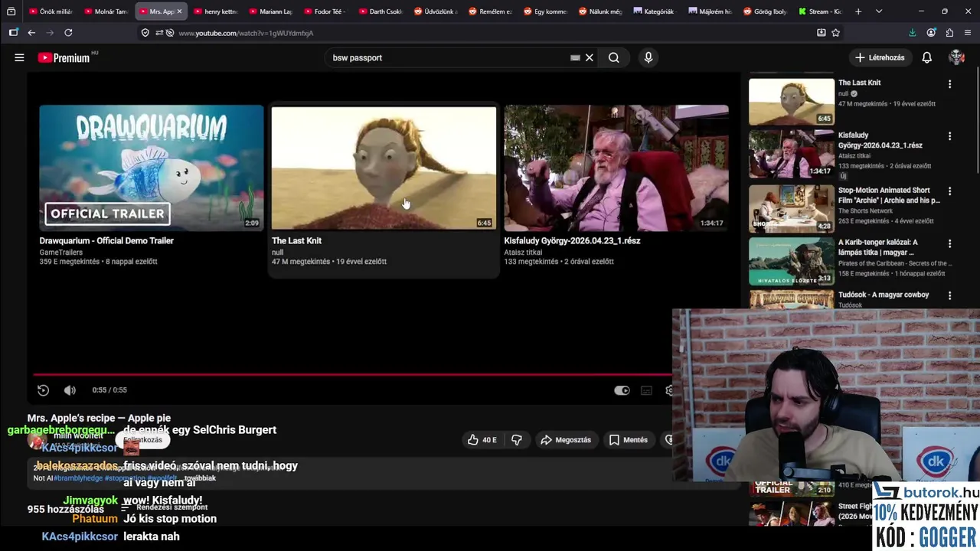Start voice search with the microphone
The width and height of the screenshot is (980, 551).
pos(648,57)
